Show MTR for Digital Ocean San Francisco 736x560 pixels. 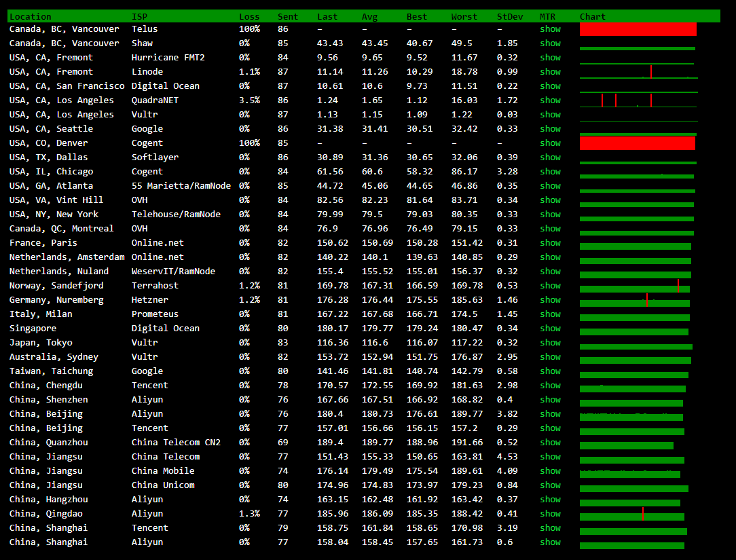pos(550,86)
